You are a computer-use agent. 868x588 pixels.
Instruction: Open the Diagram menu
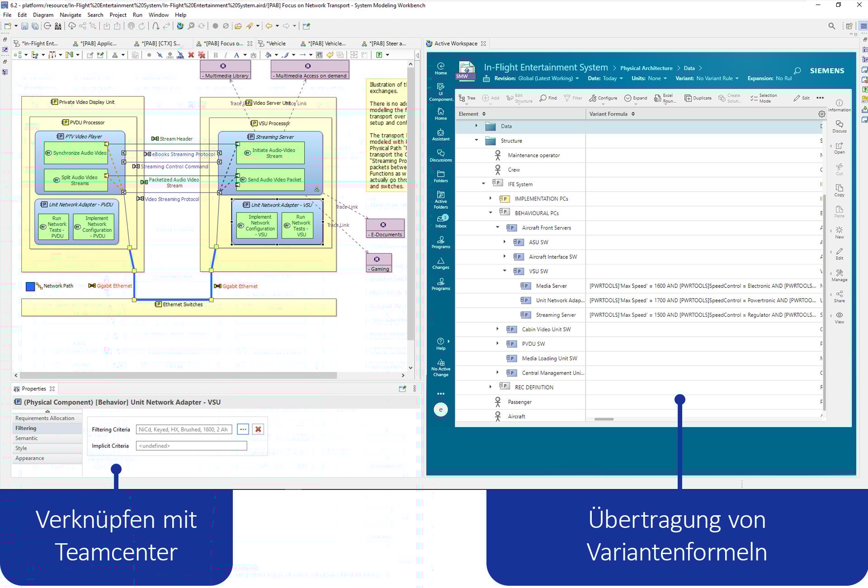coord(43,14)
